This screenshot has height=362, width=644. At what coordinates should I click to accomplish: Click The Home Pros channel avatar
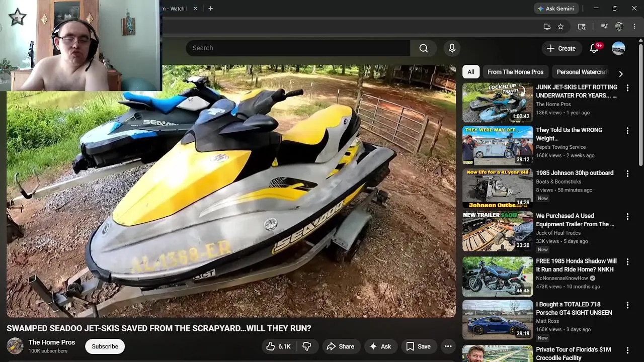point(15,346)
